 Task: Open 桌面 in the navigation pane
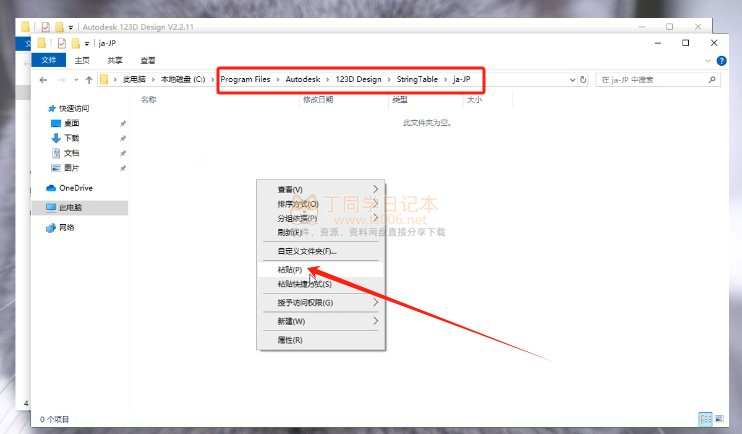point(71,124)
